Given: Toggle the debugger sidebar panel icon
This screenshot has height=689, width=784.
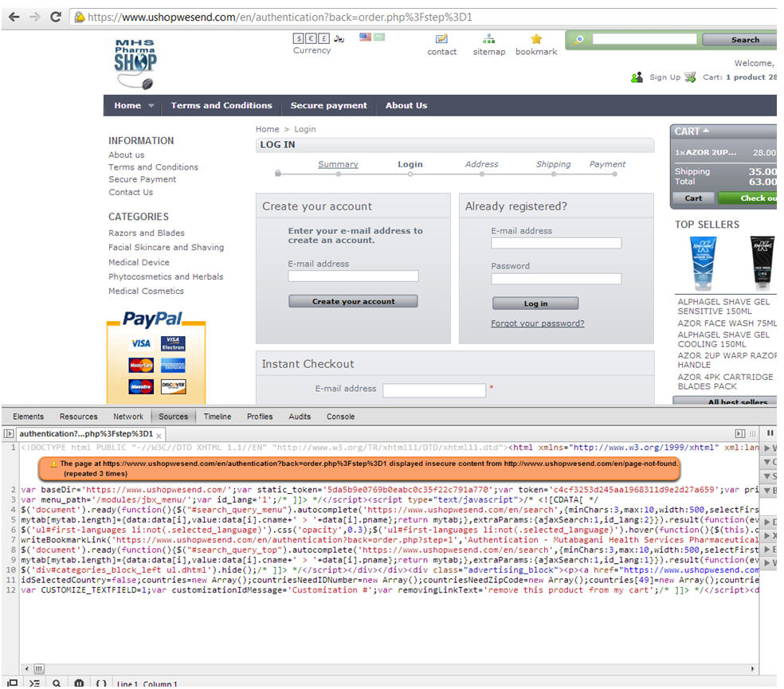Looking at the screenshot, I should point(740,434).
